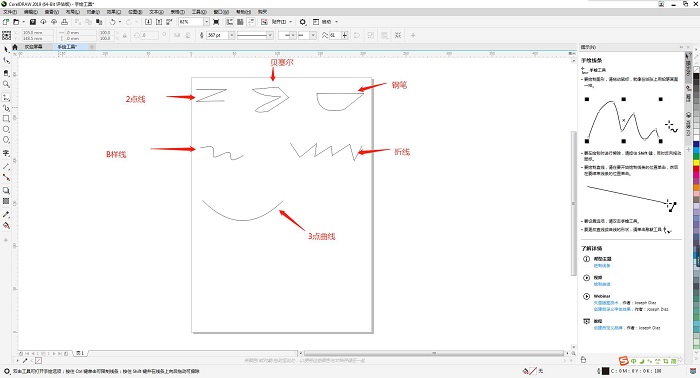Open the line style dropdown
700x378 pixels.
point(270,35)
